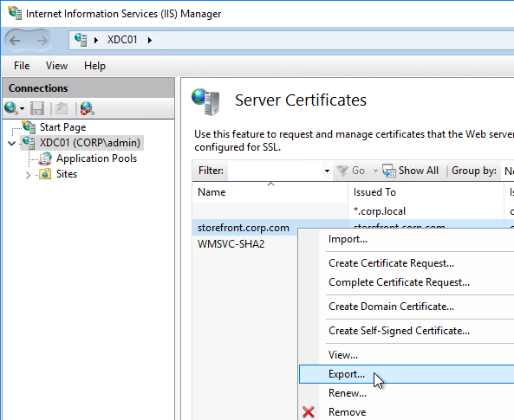
Task: Click the Delete Connection icon
Action: 88,108
